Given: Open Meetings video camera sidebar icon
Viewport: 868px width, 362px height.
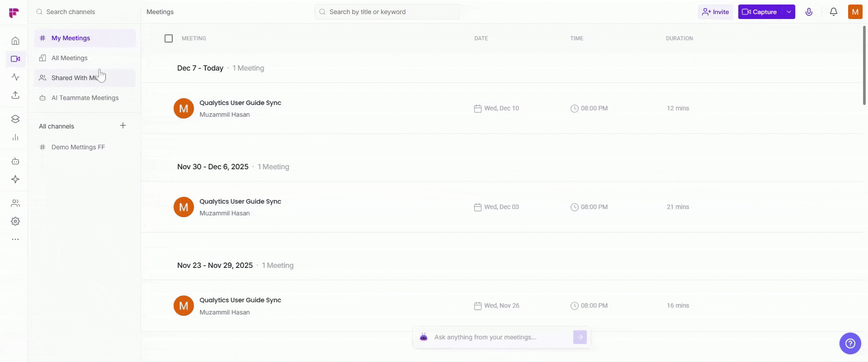Looking at the screenshot, I should [15, 59].
